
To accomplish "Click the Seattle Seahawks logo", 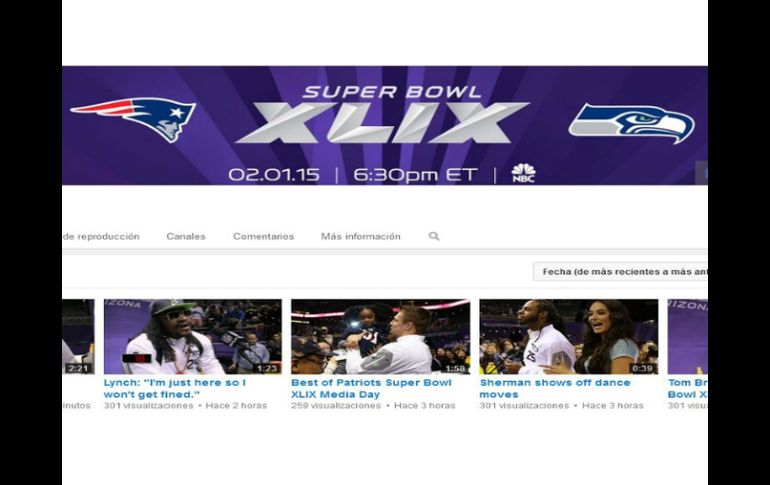I will click(631, 123).
